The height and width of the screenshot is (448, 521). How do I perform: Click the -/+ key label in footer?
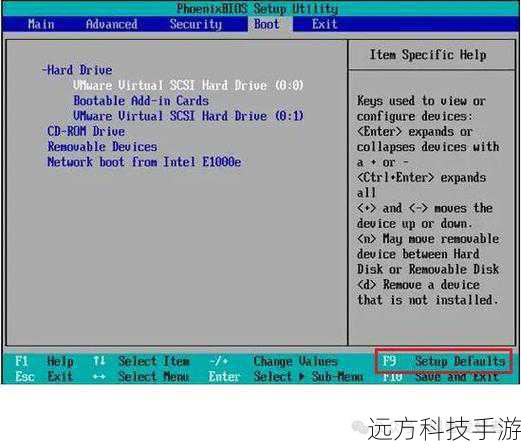point(219,361)
